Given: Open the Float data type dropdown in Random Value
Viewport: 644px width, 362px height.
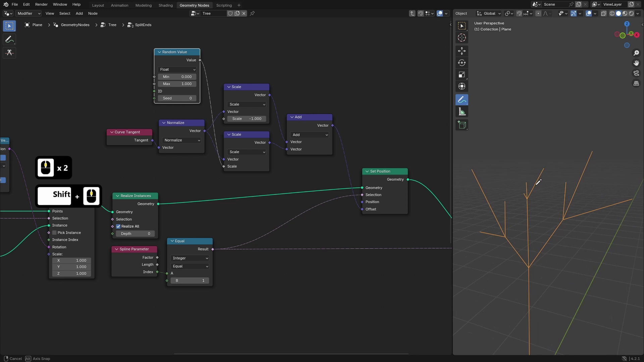Looking at the screenshot, I should pos(177,69).
